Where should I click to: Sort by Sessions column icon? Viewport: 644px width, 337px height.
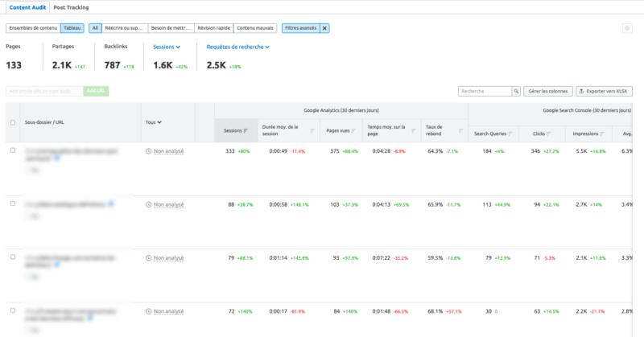point(246,131)
